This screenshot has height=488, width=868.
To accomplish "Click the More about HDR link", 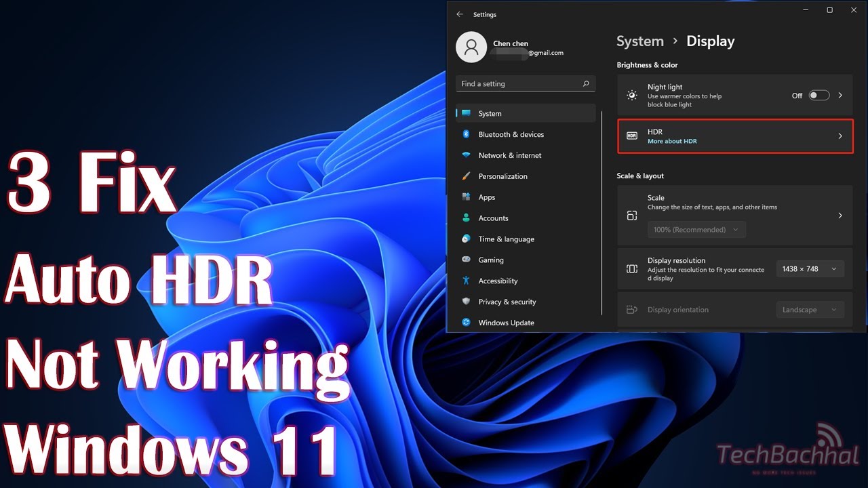I will [672, 141].
